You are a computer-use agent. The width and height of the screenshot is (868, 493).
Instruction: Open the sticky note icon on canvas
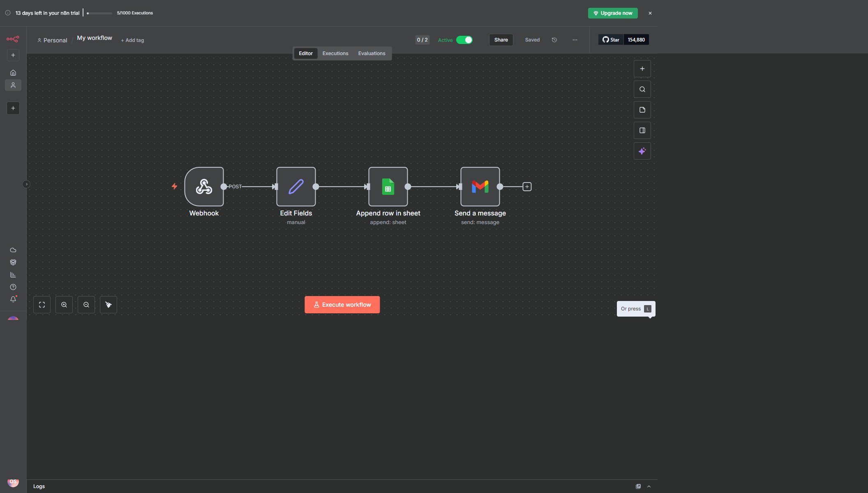click(642, 110)
